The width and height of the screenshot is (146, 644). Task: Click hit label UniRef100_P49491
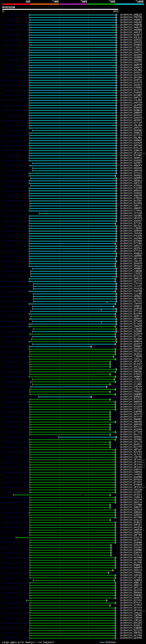[131, 572]
